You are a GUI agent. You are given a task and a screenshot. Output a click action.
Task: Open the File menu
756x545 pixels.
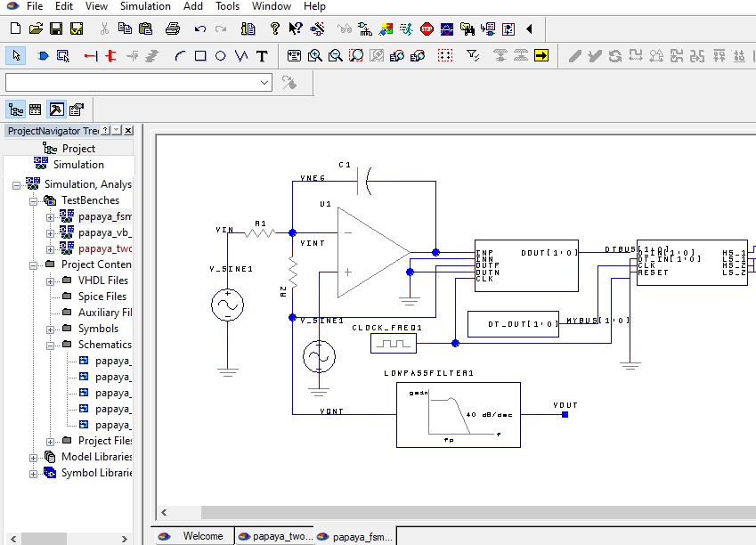pyautogui.click(x=35, y=6)
